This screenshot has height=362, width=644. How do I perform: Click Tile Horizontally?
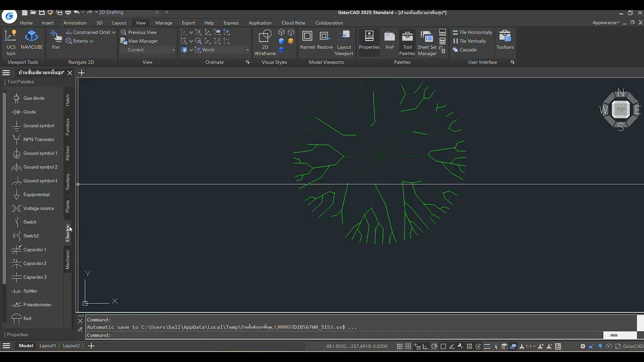pos(472,32)
